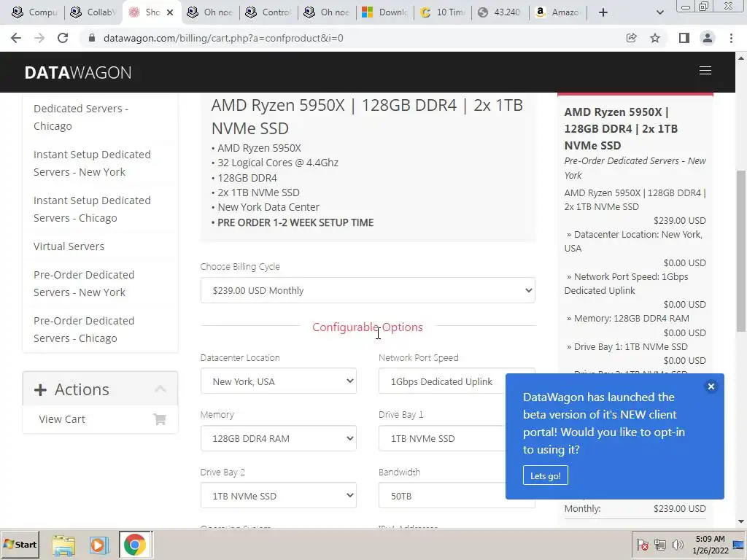This screenshot has width=747, height=560.
Task: Dismiss the blue beta portal notification
Action: coord(711,386)
